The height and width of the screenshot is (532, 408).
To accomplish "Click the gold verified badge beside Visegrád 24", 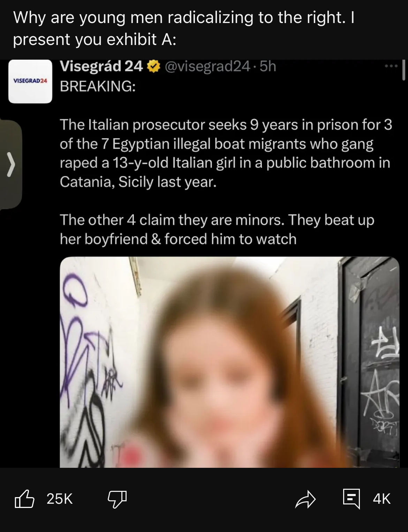I will tap(153, 66).
